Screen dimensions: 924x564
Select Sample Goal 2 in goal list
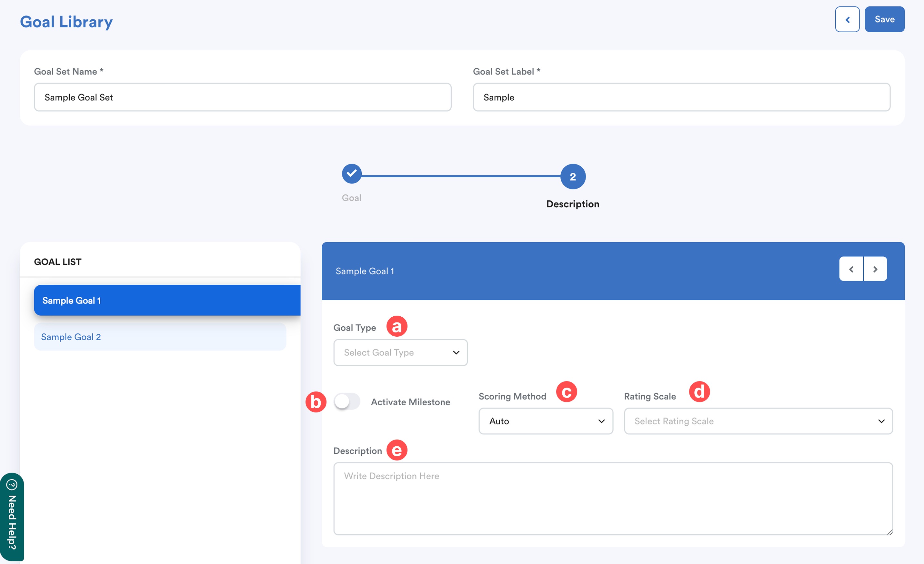[x=160, y=337]
